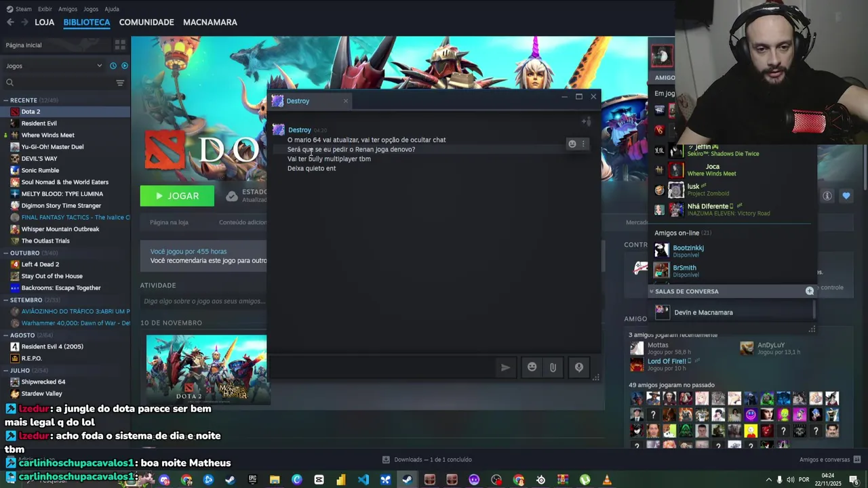This screenshot has height=488, width=868.
Task: Select friend Nhá Diferente in friends list
Action: [x=732, y=209]
